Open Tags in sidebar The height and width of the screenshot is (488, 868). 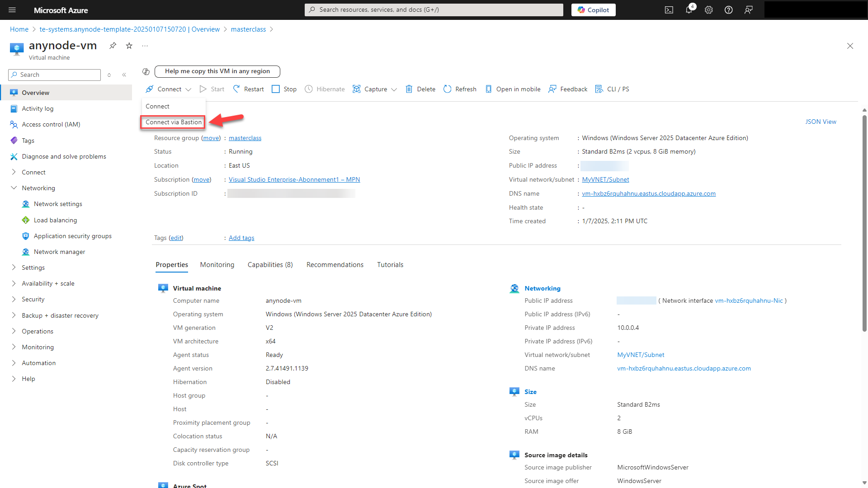28,141
